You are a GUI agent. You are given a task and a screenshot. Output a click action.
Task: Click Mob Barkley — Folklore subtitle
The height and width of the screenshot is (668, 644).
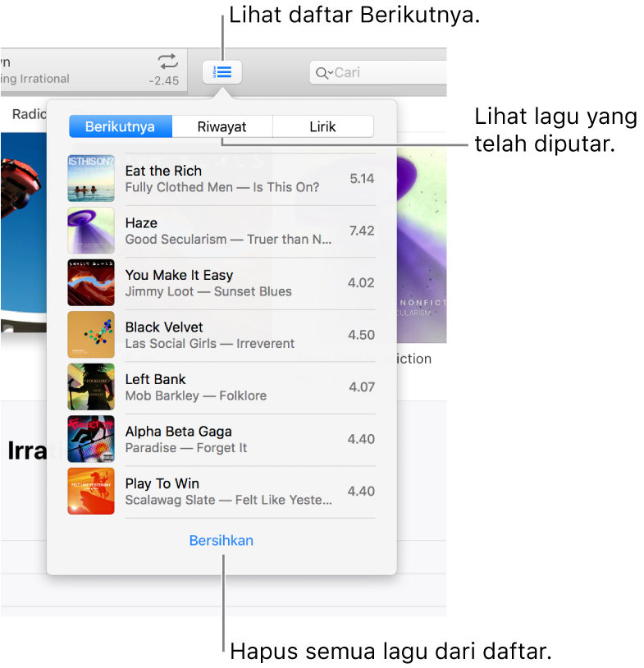(196, 396)
